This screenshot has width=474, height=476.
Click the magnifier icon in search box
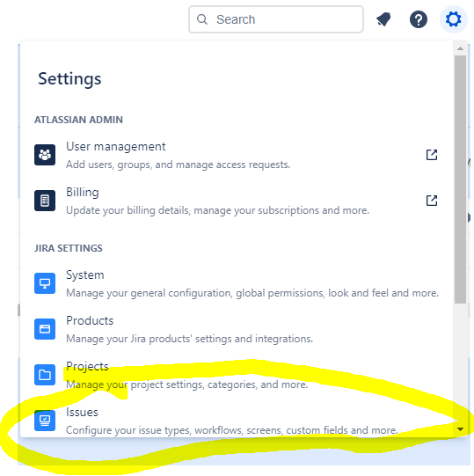202,19
